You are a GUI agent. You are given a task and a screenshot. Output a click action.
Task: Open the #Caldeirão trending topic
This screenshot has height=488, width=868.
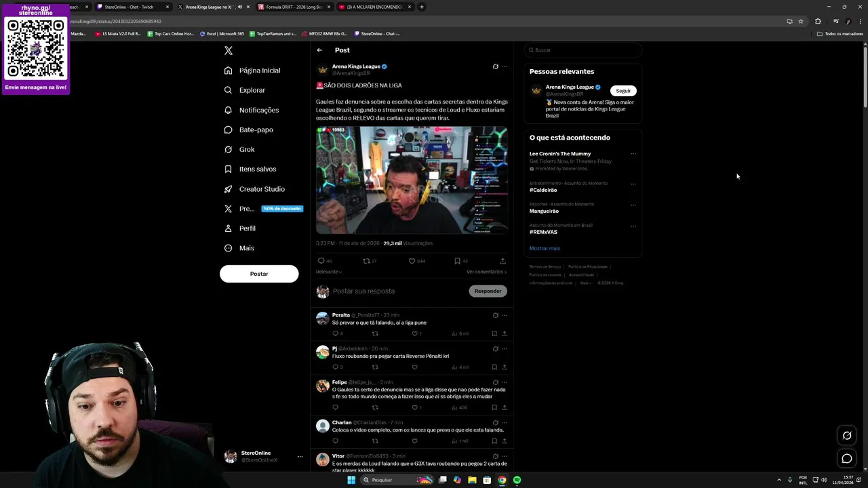coord(543,190)
